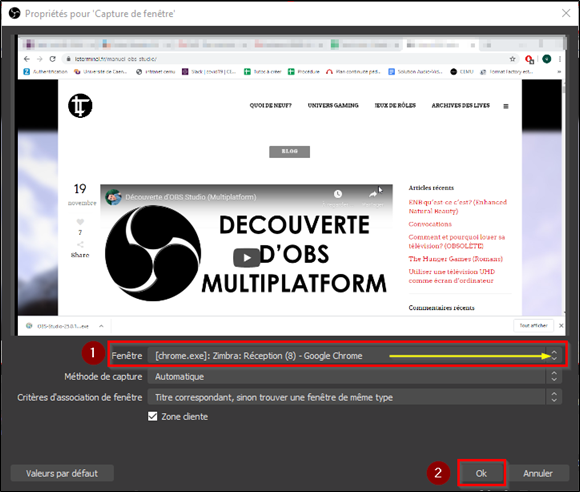Viewport: 580px width, 492px height.
Task: Click the back arrow in the captured Chrome preview
Action: 27,59
